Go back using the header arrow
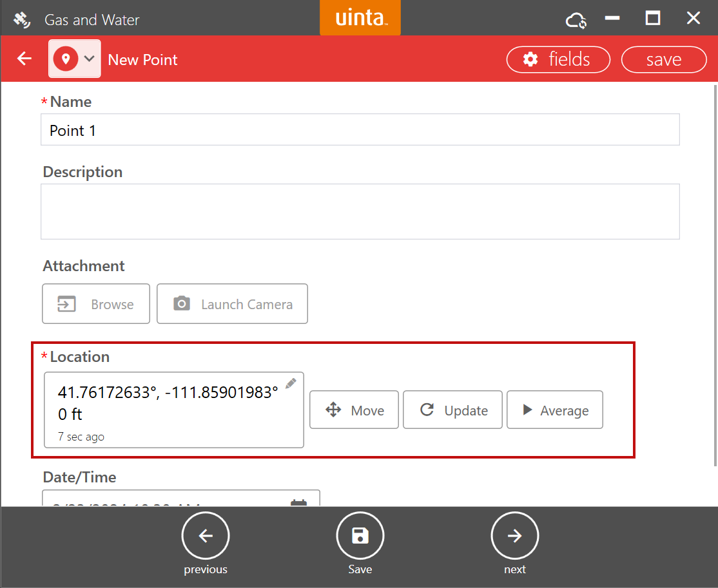Image resolution: width=718 pixels, height=588 pixels. [24, 59]
